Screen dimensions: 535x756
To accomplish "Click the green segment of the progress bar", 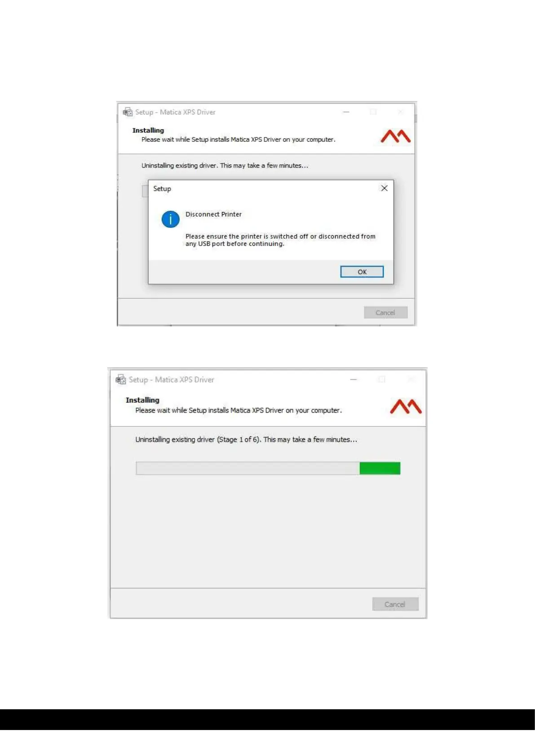I will pos(380,468).
